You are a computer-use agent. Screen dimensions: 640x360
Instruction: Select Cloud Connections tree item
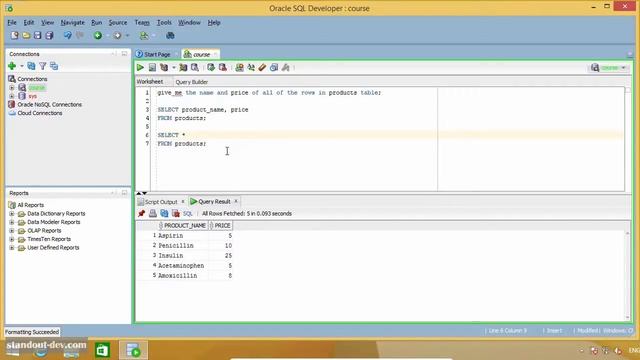click(x=40, y=113)
